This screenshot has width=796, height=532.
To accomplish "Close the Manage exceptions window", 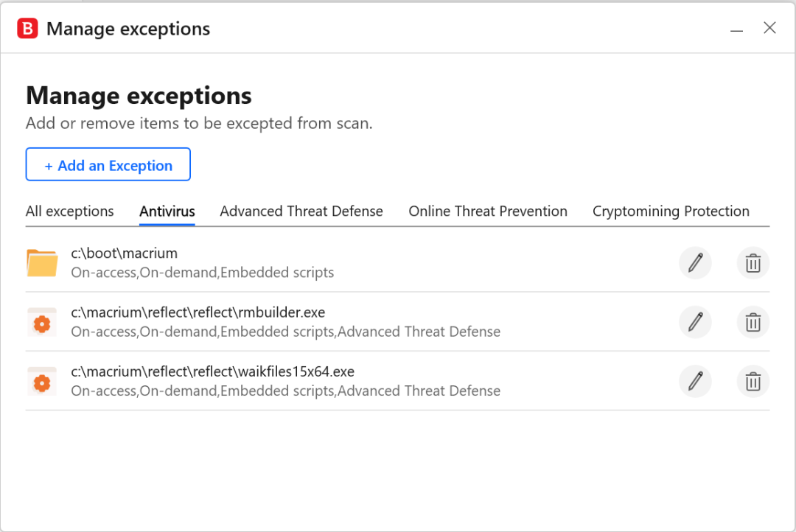I will [x=769, y=28].
